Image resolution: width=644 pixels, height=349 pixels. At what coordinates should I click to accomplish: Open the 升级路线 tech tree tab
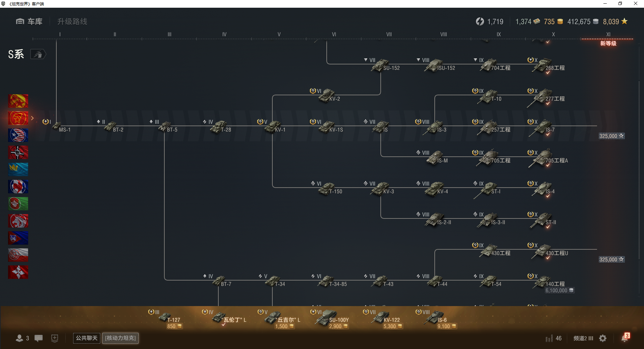click(72, 21)
